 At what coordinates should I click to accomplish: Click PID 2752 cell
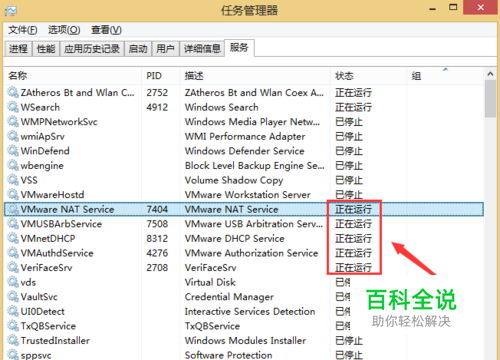click(x=157, y=93)
